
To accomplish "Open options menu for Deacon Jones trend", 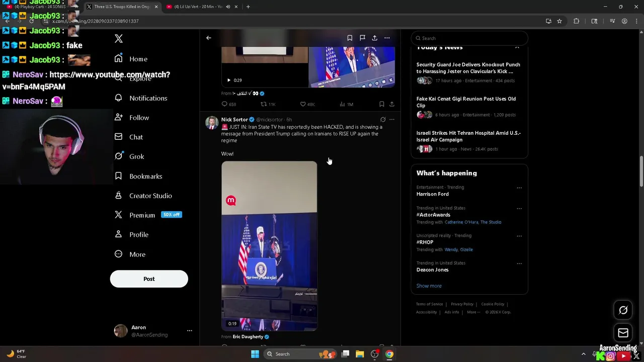I will (x=519, y=263).
